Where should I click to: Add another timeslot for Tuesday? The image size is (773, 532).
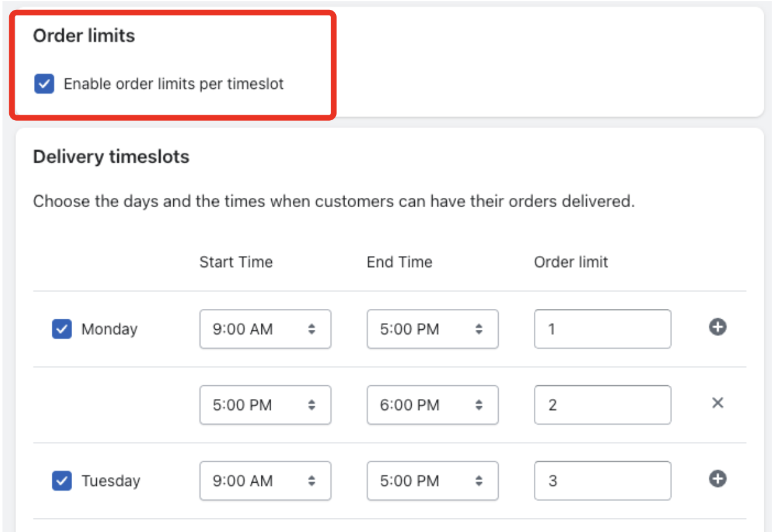717,479
